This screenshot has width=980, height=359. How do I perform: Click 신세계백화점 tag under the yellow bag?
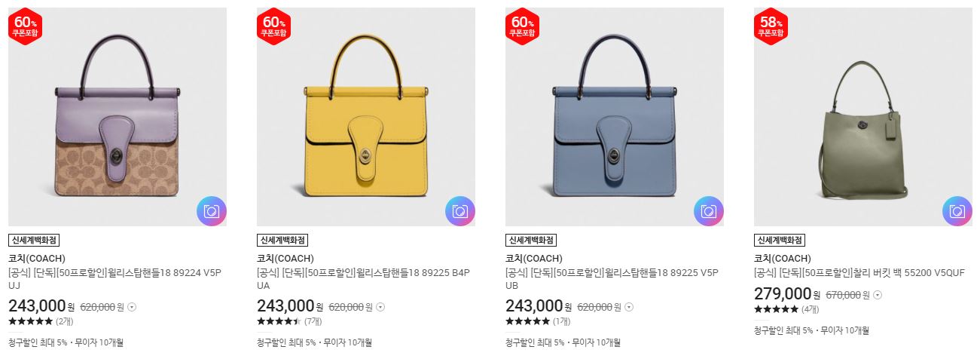tap(282, 241)
